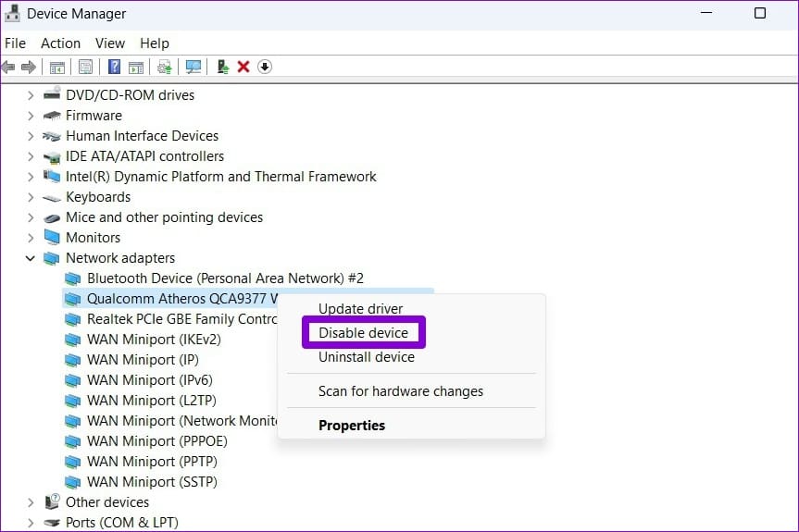Collapse the Network adapters category

tap(31, 258)
